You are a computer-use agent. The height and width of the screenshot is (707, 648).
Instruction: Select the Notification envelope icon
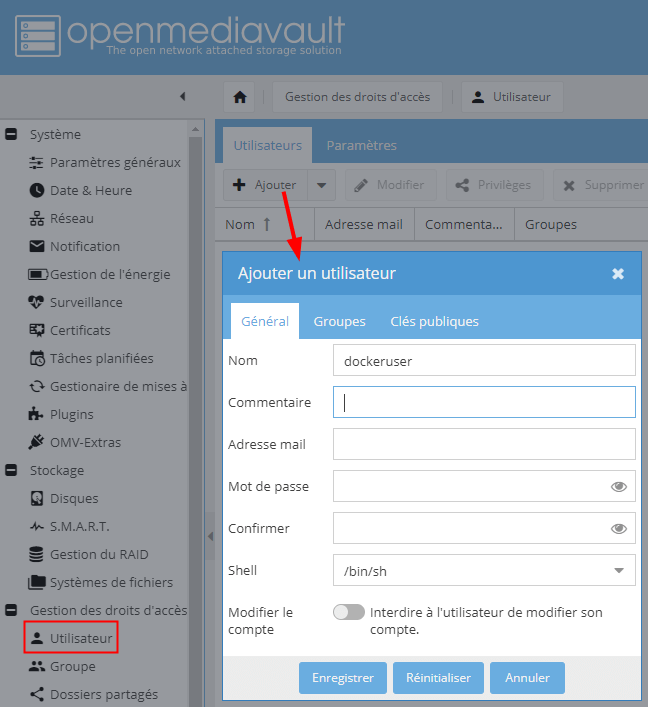click(x=37, y=246)
